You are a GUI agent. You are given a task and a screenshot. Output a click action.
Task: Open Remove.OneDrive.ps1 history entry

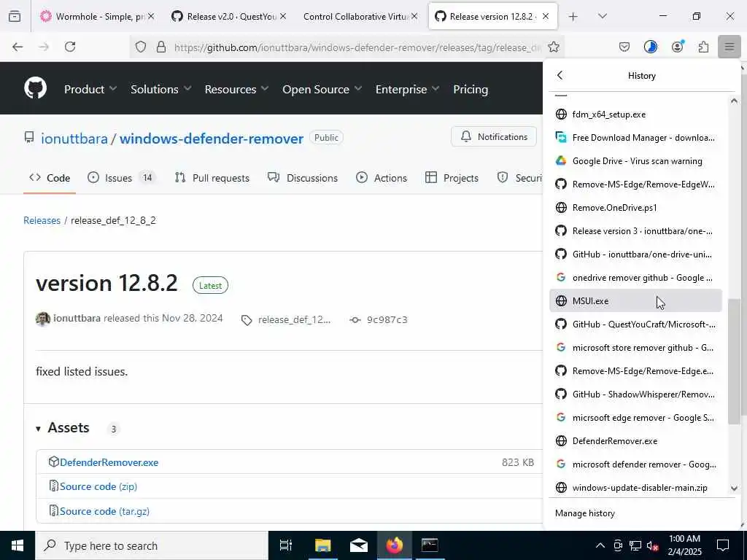[x=635, y=208]
